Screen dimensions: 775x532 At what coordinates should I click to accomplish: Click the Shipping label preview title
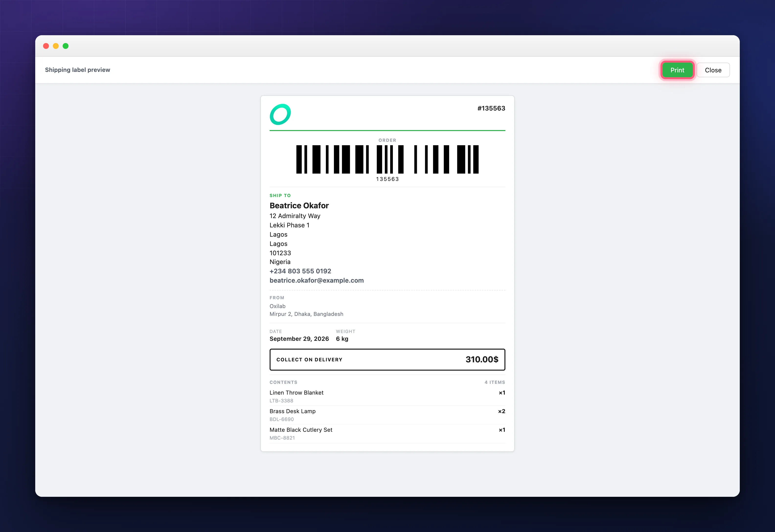click(x=77, y=70)
